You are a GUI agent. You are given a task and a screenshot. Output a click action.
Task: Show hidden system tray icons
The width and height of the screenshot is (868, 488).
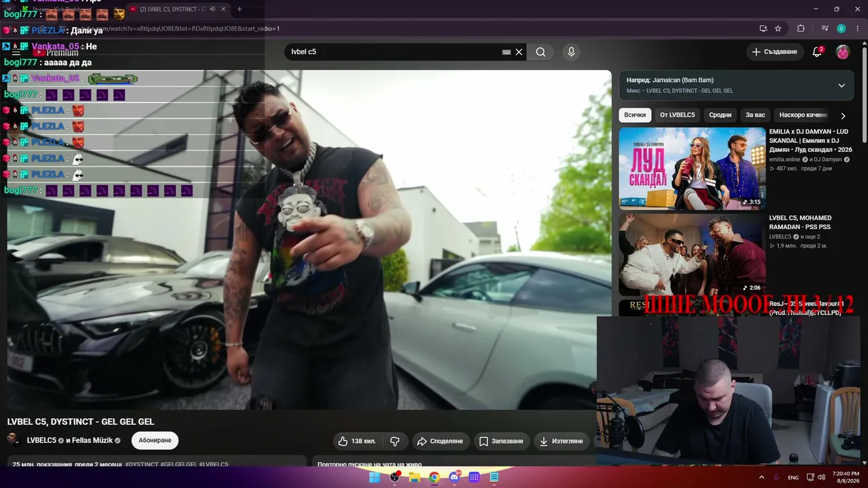coord(762,477)
